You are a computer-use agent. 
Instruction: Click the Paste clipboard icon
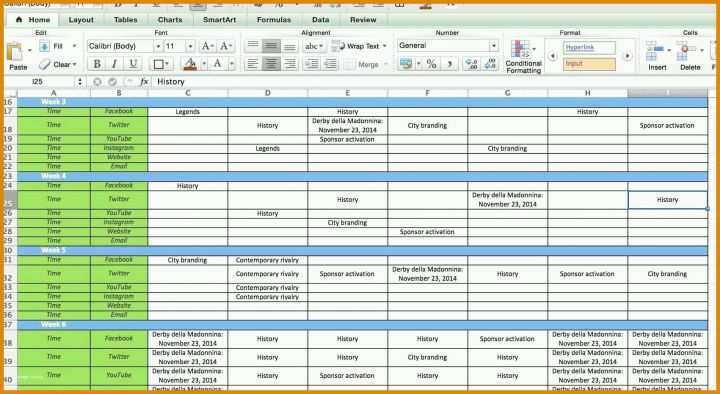coord(15,51)
